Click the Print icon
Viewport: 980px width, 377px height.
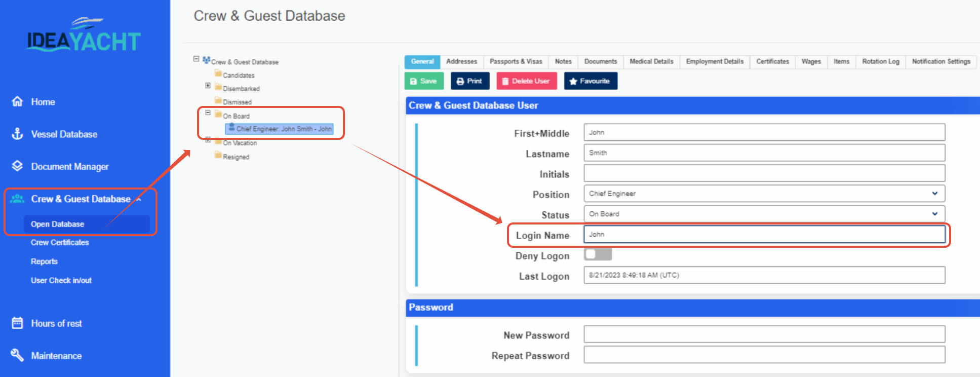click(461, 81)
